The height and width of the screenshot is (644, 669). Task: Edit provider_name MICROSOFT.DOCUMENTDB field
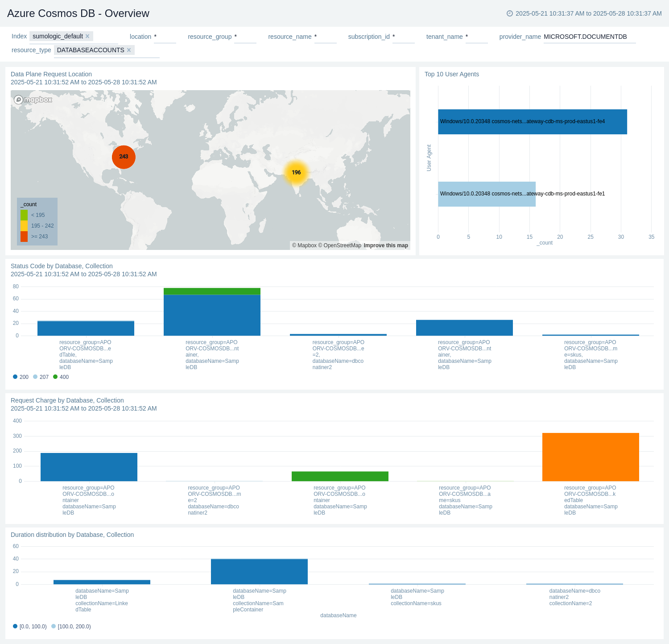click(590, 37)
